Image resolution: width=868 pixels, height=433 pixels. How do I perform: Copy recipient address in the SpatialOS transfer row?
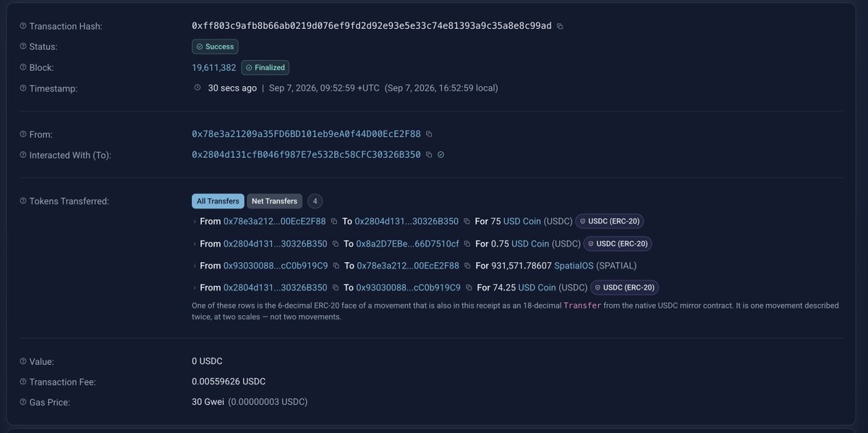tap(467, 266)
